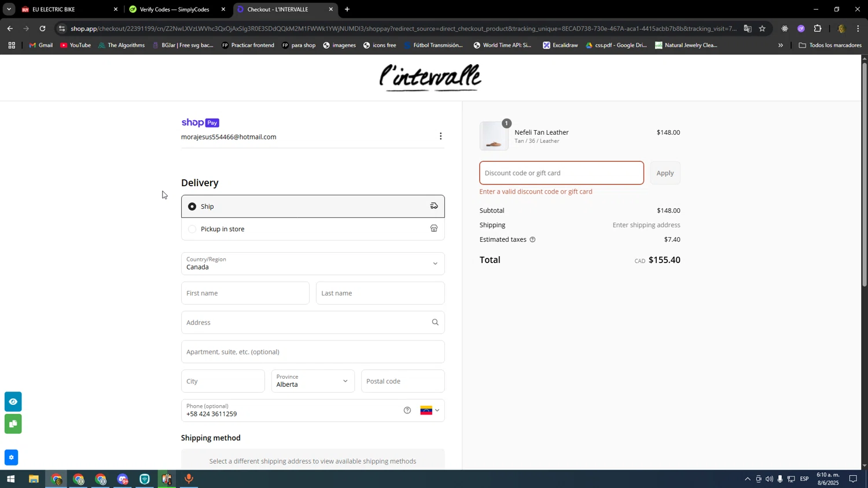Screen dimensions: 868x488
Task: Click the translate page icon
Action: point(748,28)
